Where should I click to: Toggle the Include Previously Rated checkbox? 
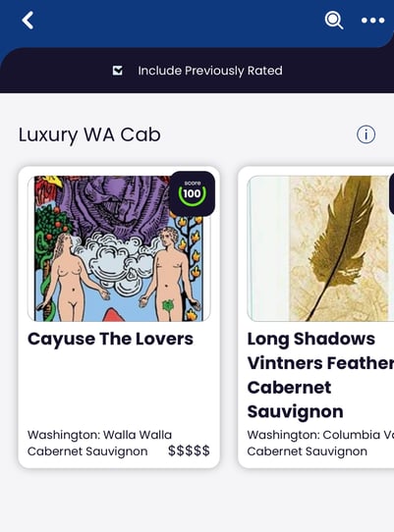click(x=118, y=71)
